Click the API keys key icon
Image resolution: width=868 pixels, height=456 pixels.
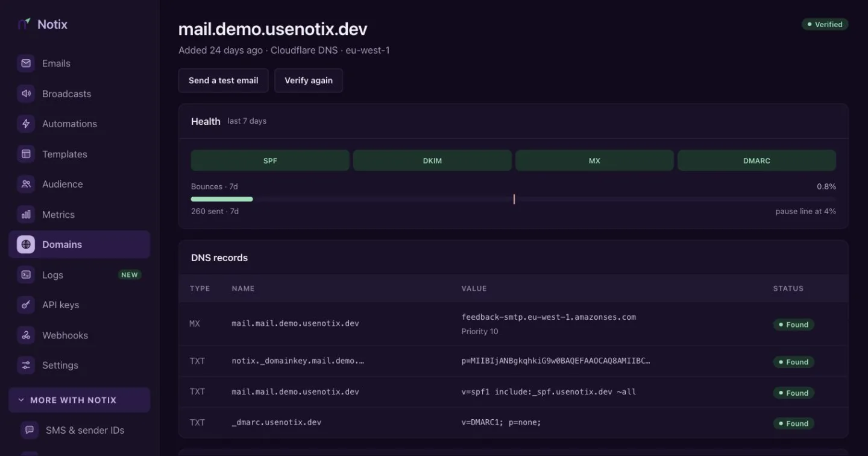click(26, 305)
